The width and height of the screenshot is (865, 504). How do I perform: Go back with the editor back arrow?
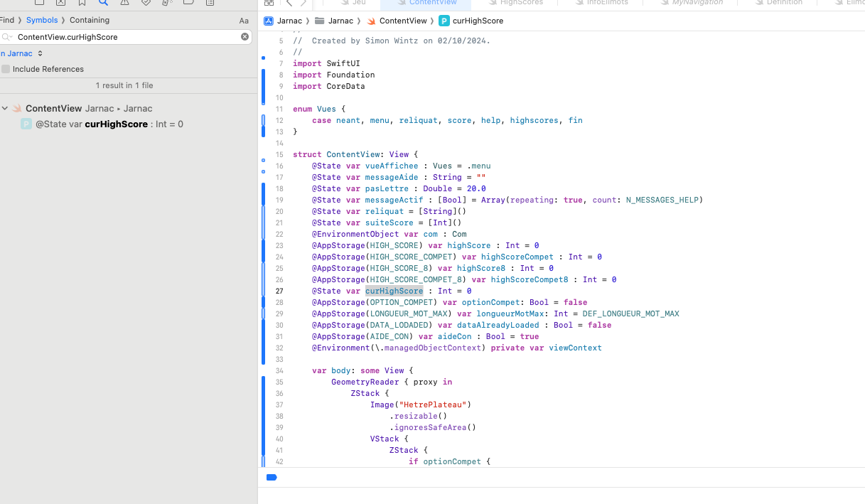289,3
